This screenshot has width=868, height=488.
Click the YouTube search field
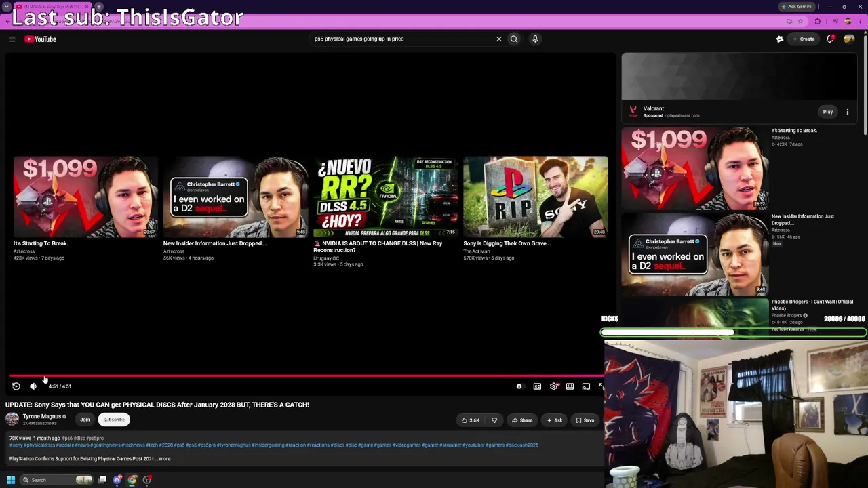[403, 39]
